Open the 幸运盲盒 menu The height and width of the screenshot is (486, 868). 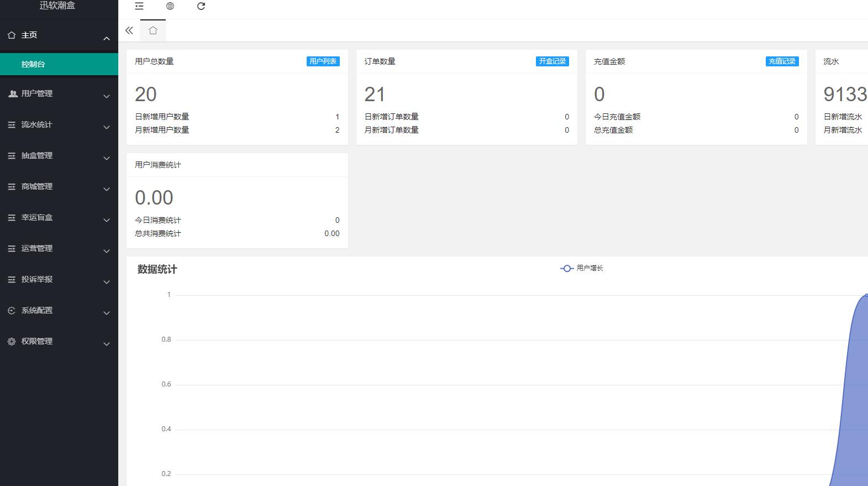click(x=37, y=218)
